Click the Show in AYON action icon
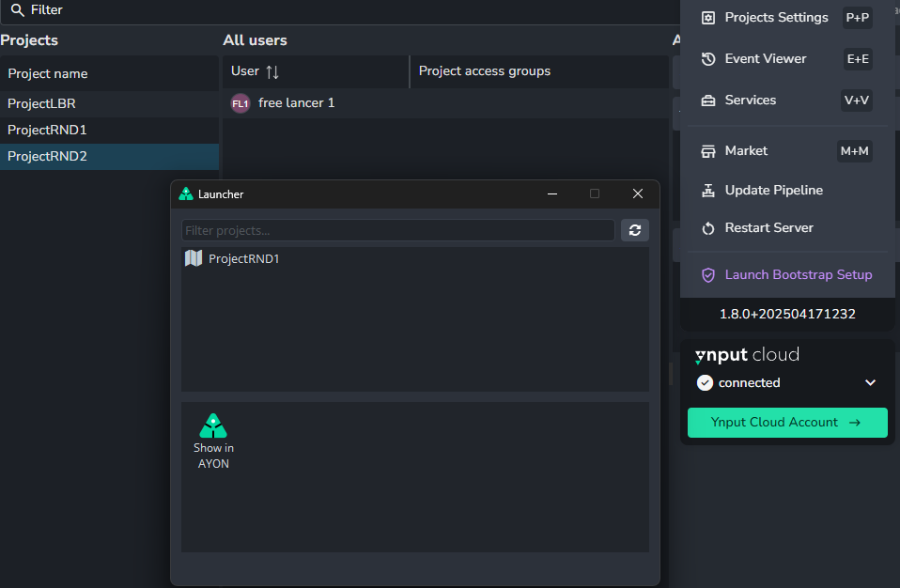 [213, 426]
